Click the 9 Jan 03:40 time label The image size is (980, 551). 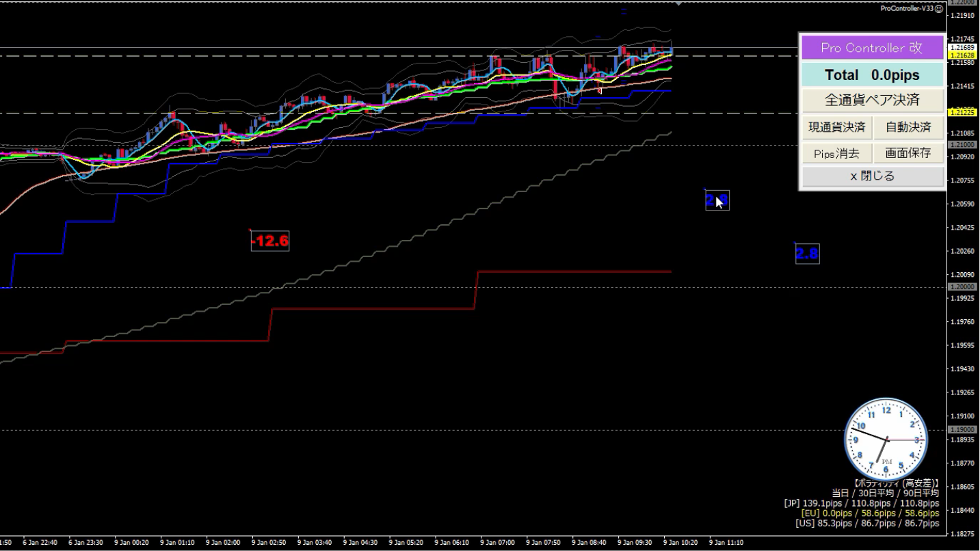pyautogui.click(x=314, y=543)
